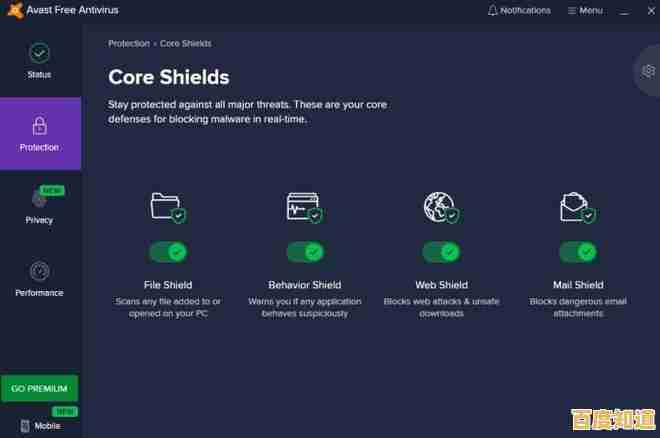
Task: Click the Behavior Shield monitor icon
Action: coord(304,207)
